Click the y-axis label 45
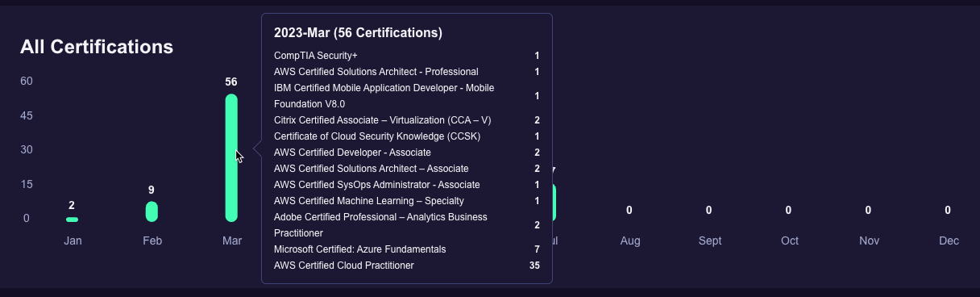980x297 pixels. (27, 115)
